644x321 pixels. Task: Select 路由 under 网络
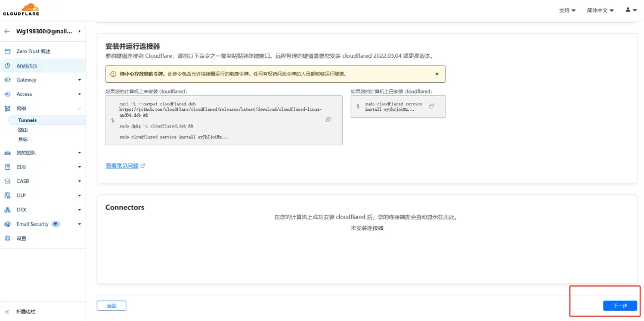pyautogui.click(x=23, y=130)
